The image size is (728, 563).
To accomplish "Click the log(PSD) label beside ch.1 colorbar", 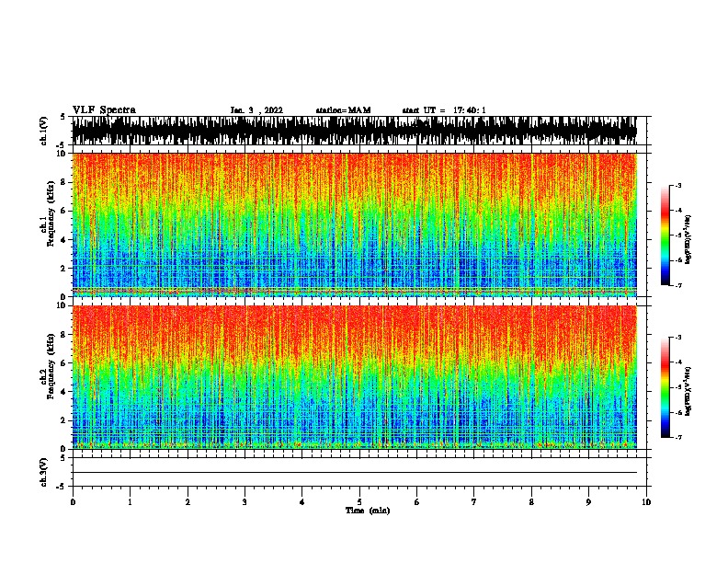I will click(688, 240).
